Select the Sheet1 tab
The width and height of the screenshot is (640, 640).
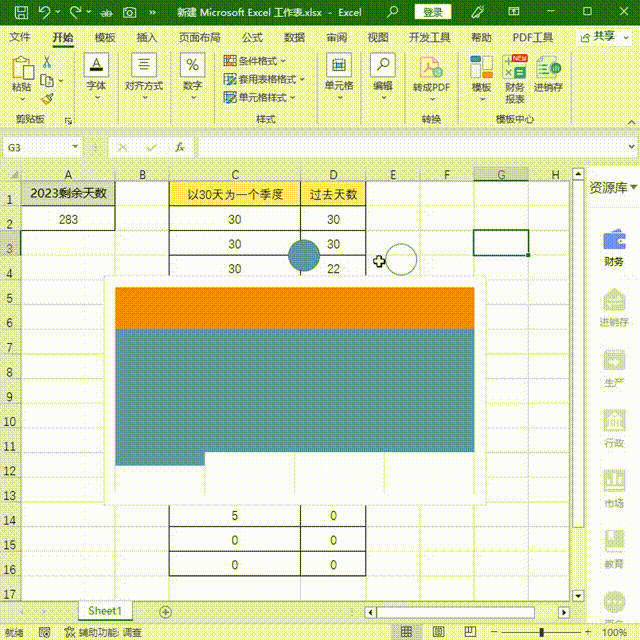(x=105, y=611)
